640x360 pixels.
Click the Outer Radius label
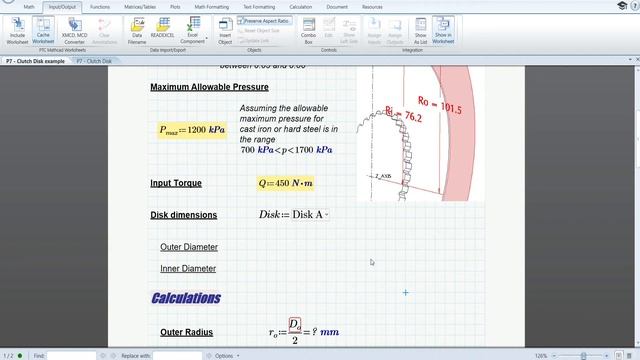(187, 332)
